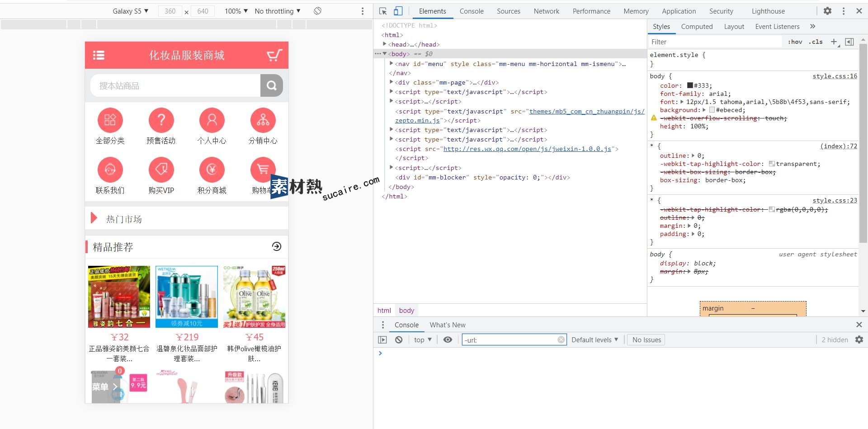
Task: Open the Galaxy S5 device dropdown
Action: point(131,11)
